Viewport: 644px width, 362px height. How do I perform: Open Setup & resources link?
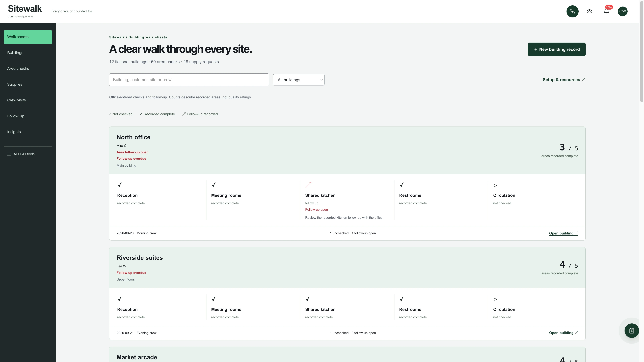[x=564, y=80]
